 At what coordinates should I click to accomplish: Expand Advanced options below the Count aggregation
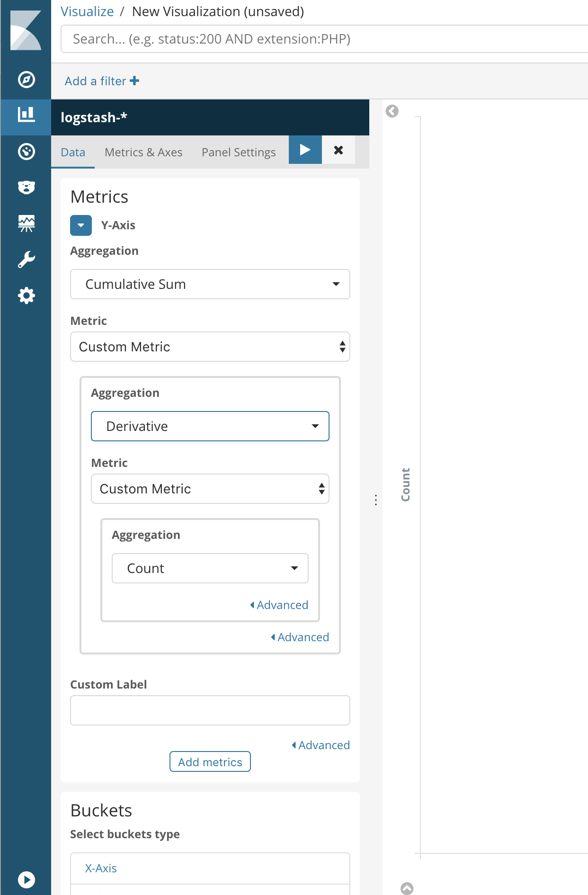(x=278, y=605)
